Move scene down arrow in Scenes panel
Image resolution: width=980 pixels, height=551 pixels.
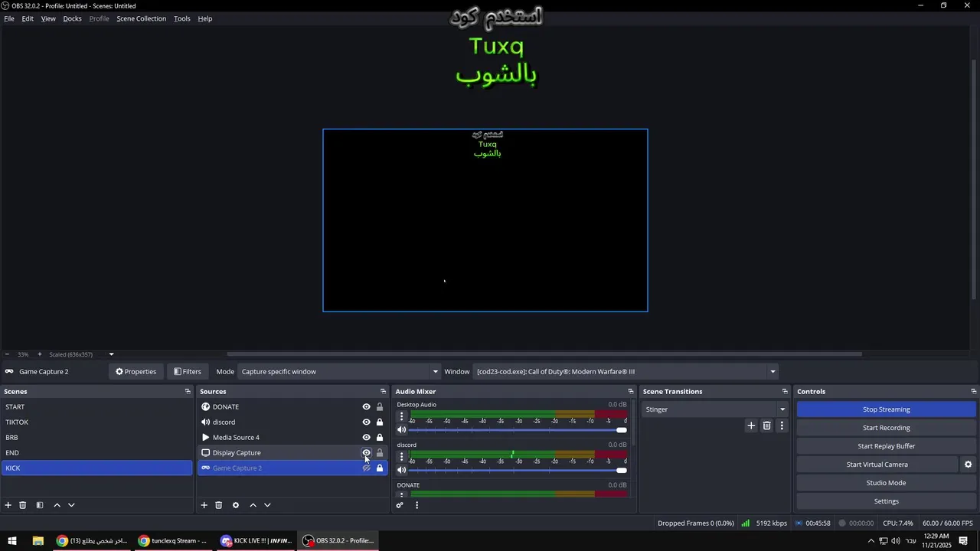(71, 505)
